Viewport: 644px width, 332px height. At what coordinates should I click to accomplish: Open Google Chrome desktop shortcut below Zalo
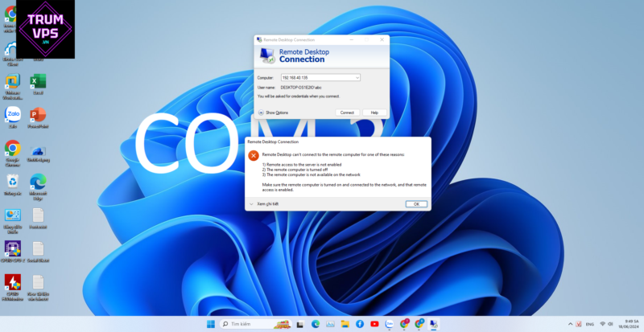point(13,153)
